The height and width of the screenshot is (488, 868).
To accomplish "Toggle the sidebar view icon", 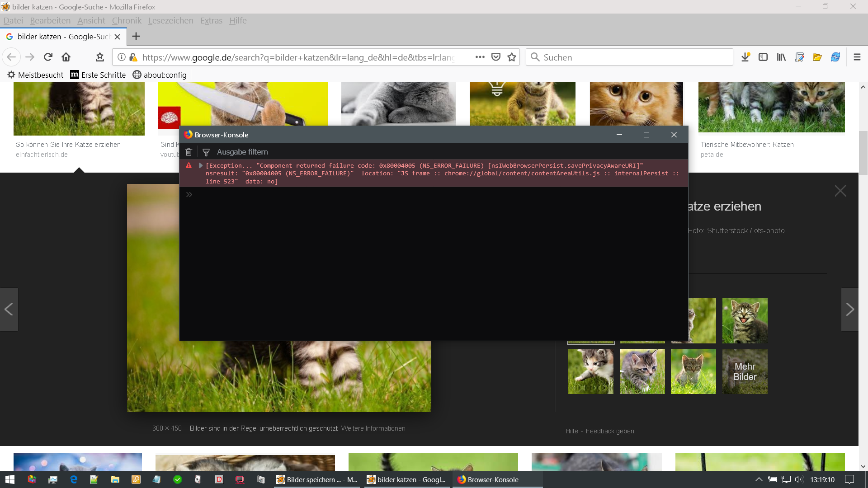I will tap(763, 57).
